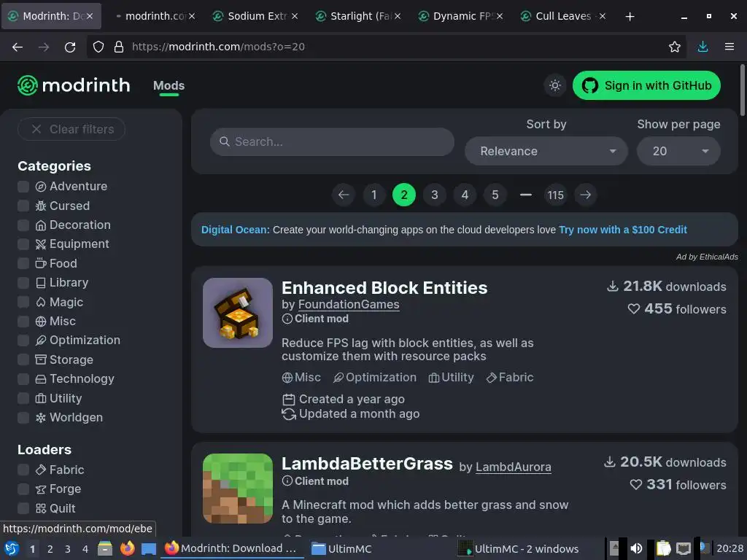The image size is (747, 560).
Task: Enable the Storage category checkbox
Action: [x=23, y=359]
